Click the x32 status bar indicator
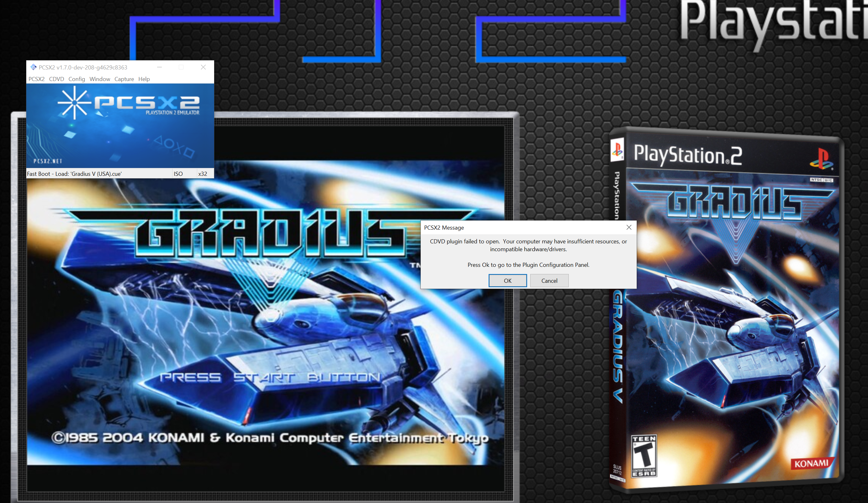 (x=203, y=174)
